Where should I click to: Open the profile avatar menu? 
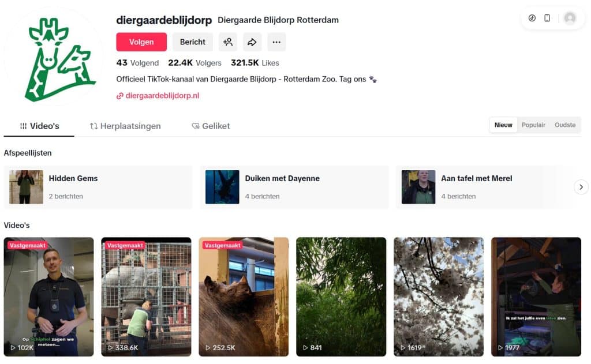pos(570,18)
